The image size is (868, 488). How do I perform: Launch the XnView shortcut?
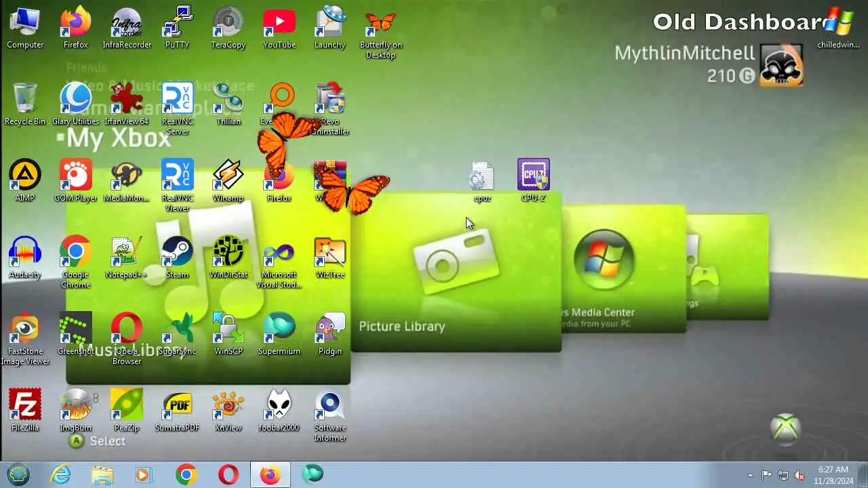228,411
